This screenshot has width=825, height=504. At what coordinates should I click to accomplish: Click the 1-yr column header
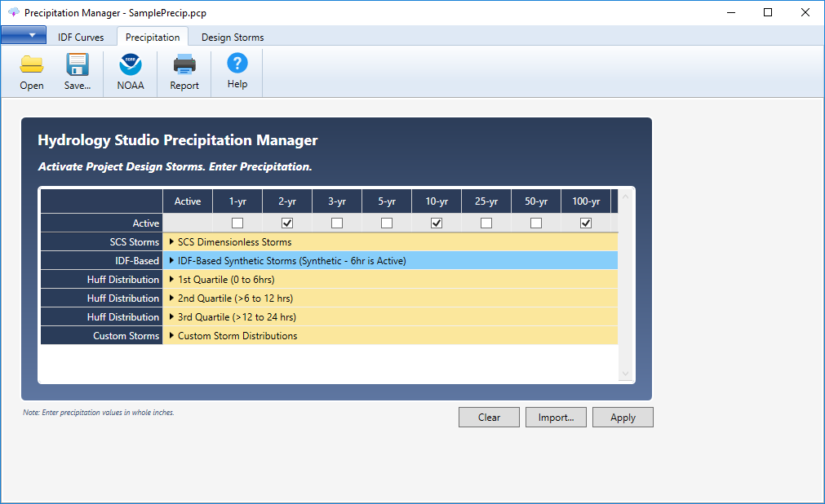pos(237,201)
